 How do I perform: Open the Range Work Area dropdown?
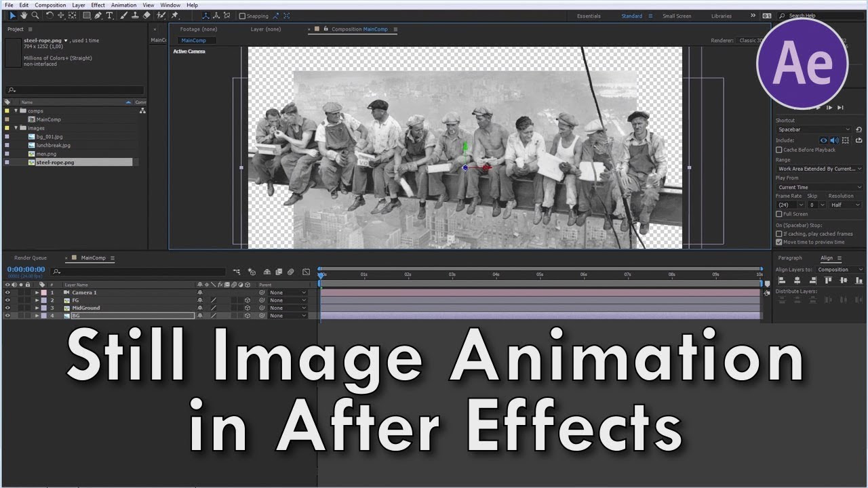pyautogui.click(x=819, y=169)
